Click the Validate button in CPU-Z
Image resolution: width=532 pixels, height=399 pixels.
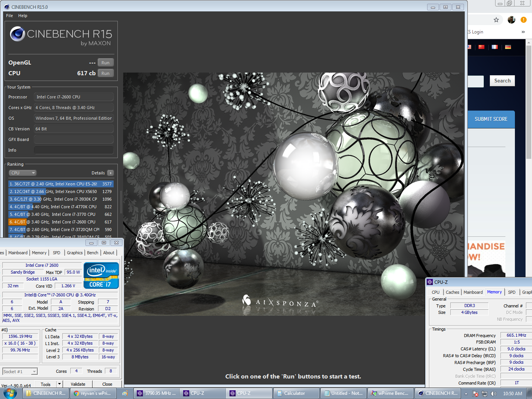pos(78,384)
